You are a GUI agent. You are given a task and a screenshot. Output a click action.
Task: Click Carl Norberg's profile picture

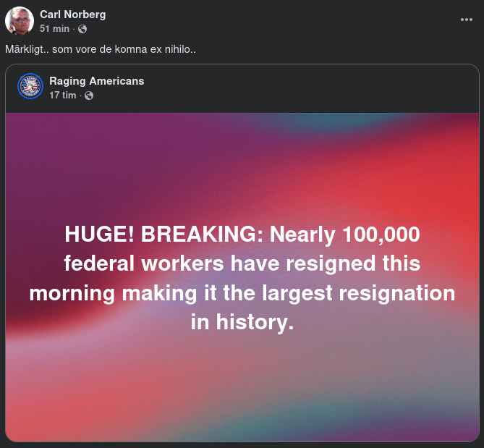tap(20, 21)
